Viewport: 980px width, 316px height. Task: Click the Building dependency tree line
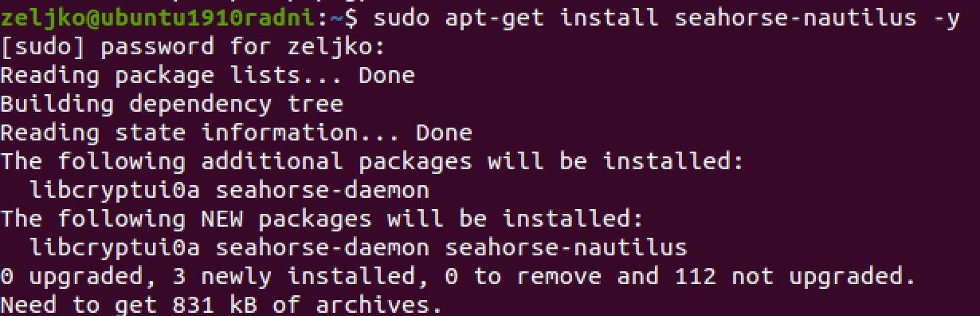(x=171, y=104)
